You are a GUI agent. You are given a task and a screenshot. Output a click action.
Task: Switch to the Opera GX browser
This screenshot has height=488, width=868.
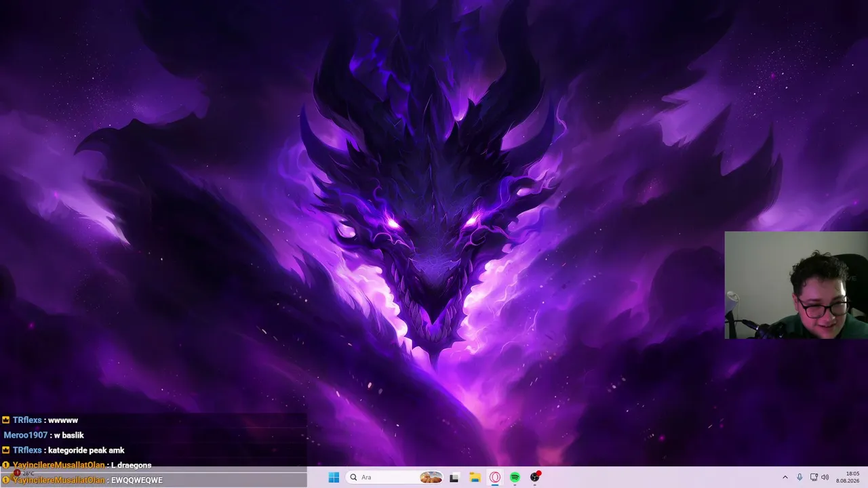coord(495,477)
